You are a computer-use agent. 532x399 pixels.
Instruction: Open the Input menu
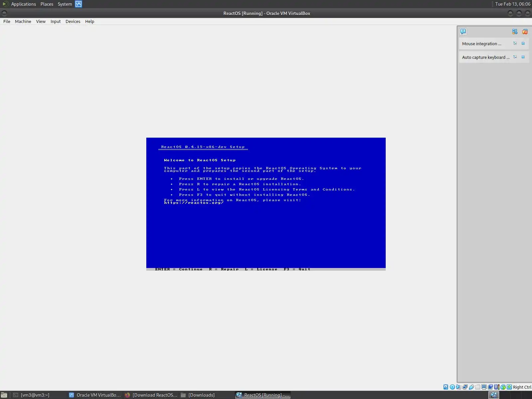pyautogui.click(x=56, y=21)
